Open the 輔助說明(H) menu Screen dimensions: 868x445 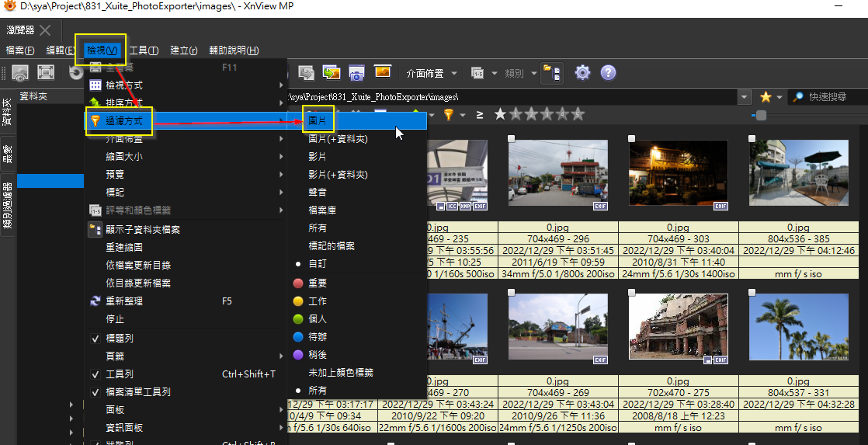234,50
